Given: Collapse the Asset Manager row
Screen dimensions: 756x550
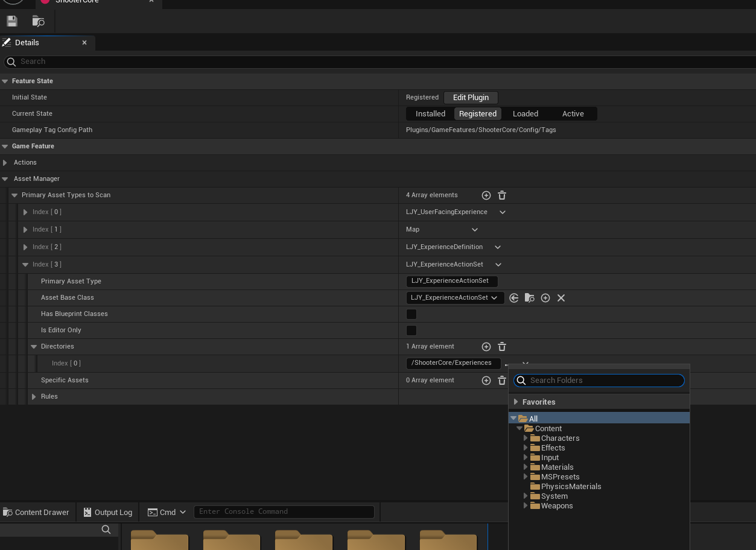Looking at the screenshot, I should point(5,179).
